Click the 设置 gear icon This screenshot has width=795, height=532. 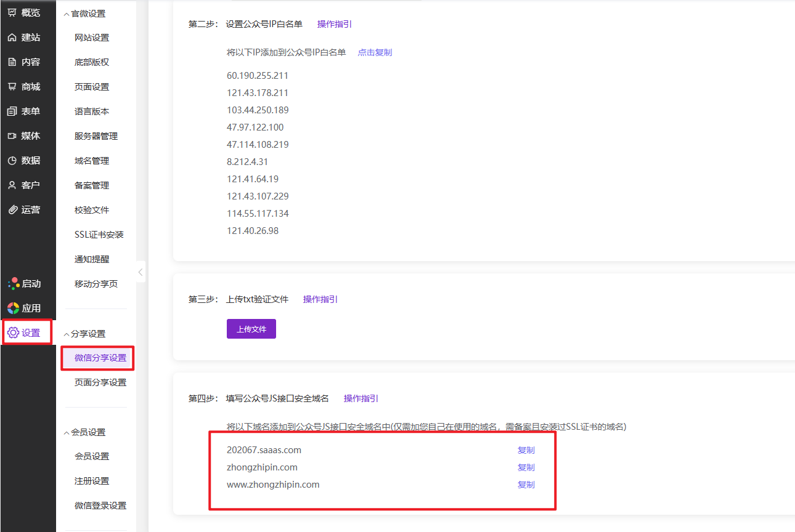[x=13, y=333]
